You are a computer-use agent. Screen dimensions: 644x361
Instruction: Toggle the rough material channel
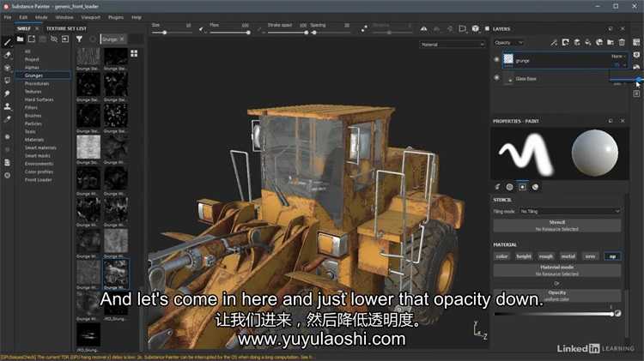click(x=546, y=256)
